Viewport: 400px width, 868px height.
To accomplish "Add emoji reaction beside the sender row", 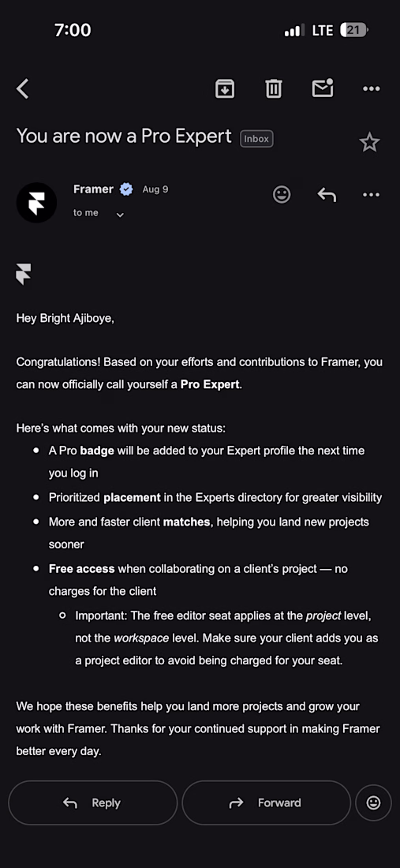I will click(282, 194).
